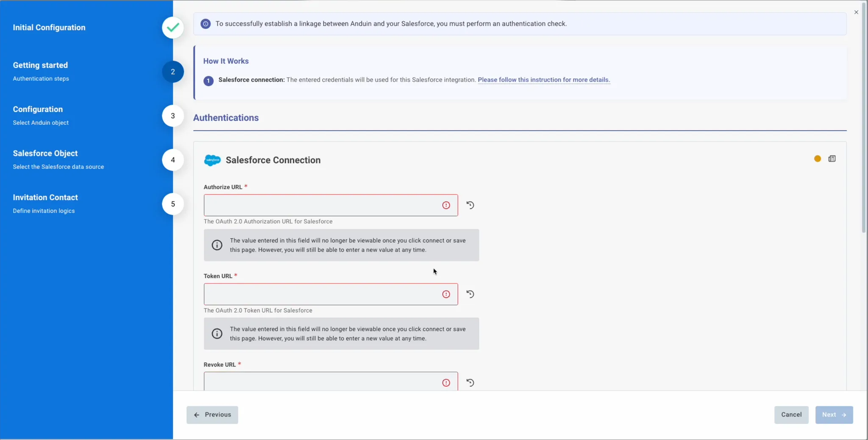This screenshot has width=868, height=440.
Task: Focus the Token URL input field
Action: pos(331,294)
